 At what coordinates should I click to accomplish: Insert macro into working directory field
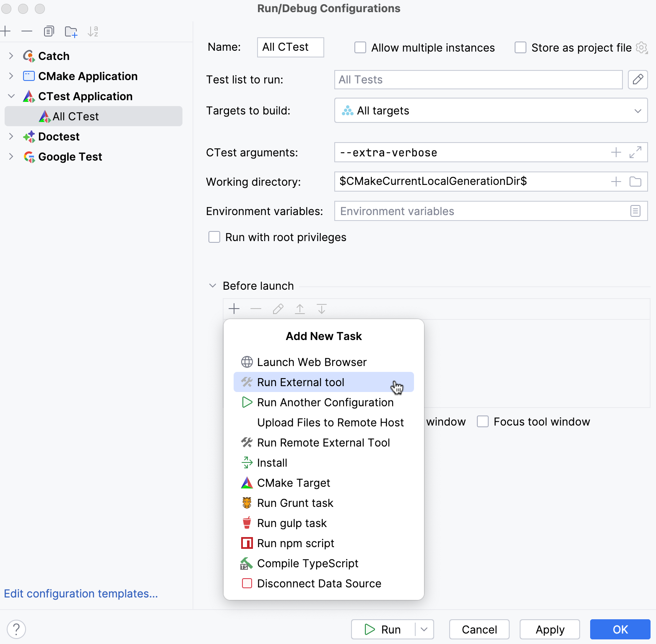point(616,182)
